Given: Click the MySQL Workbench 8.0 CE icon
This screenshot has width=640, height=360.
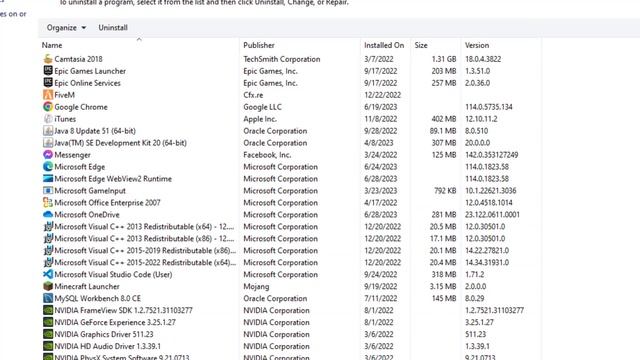Looking at the screenshot, I should 48,298.
